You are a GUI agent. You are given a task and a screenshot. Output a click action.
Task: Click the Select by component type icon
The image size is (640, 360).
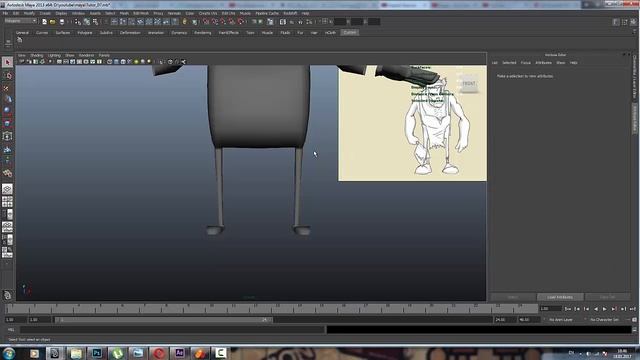tap(95, 22)
